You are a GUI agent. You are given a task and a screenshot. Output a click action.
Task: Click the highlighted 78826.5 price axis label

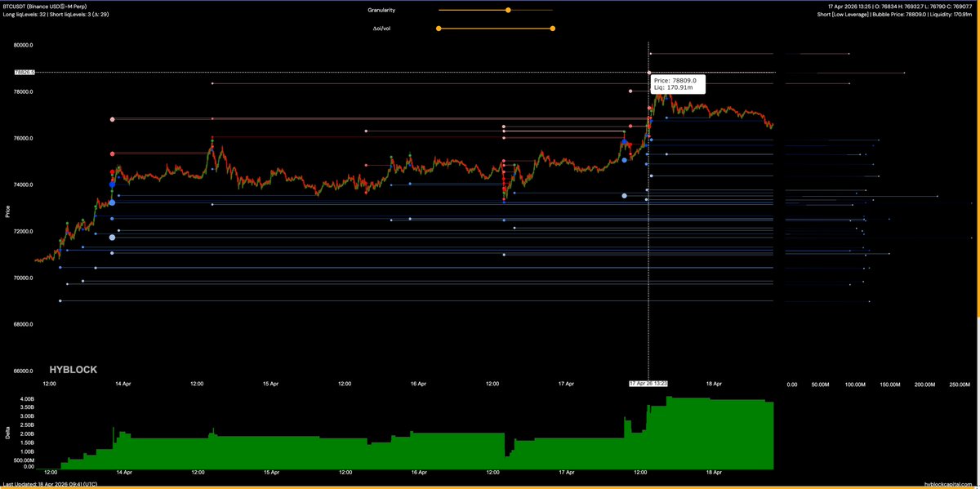24,73
